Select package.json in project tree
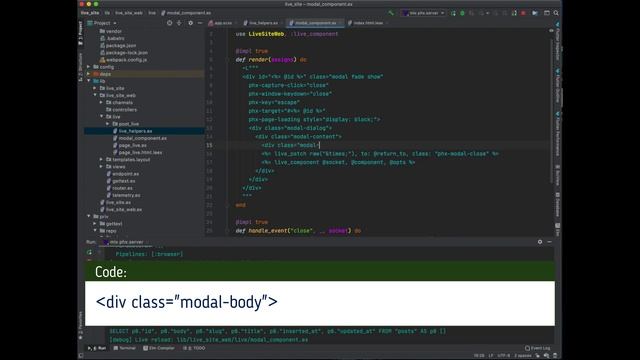The height and width of the screenshot is (360, 640). point(121,45)
